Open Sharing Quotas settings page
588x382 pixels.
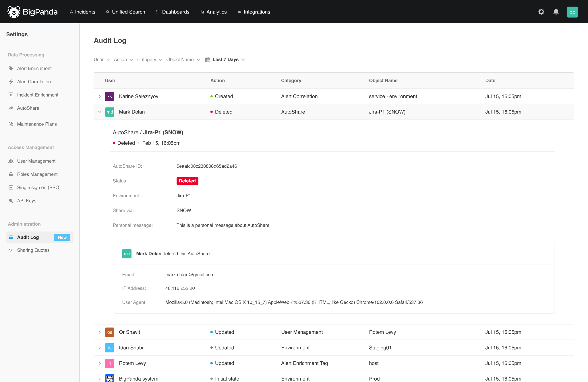tap(33, 250)
